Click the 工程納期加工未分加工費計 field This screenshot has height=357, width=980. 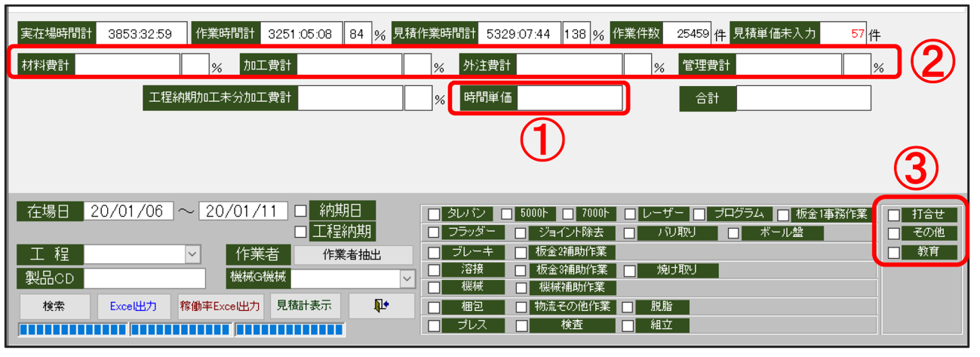click(350, 98)
